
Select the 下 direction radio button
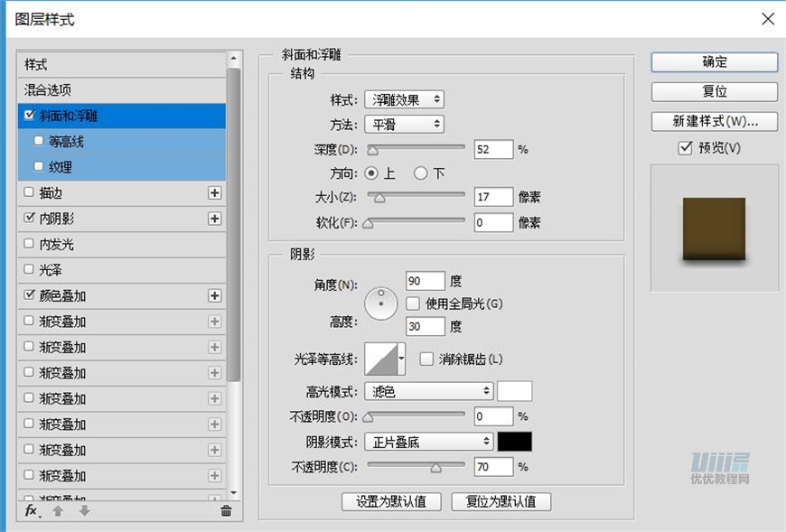point(420,173)
